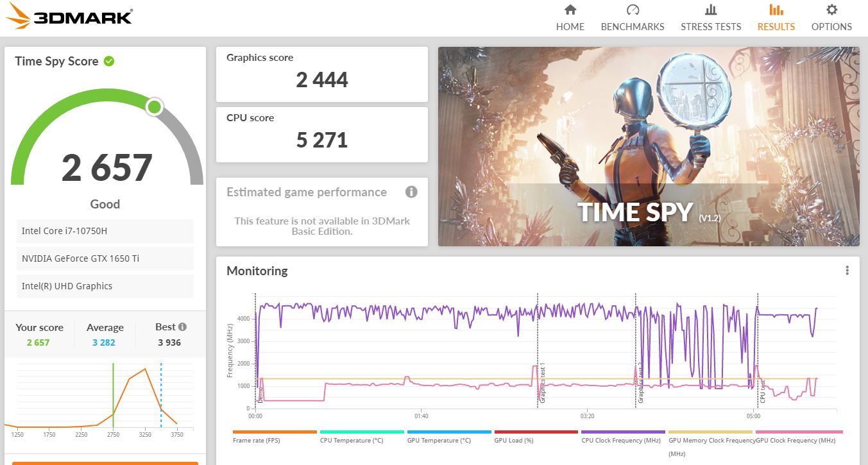Image resolution: width=868 pixels, height=465 pixels.
Task: Click the NVIDIA GeForce GTX 1650 Ti entry
Action: 105,258
